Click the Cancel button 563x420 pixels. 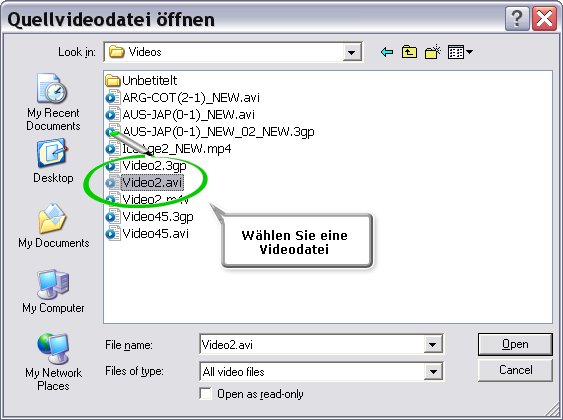coord(515,370)
